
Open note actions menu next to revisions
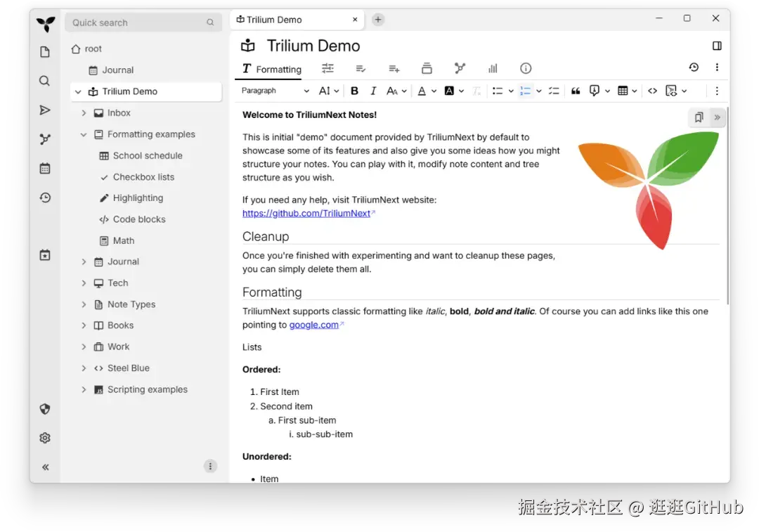click(x=717, y=67)
